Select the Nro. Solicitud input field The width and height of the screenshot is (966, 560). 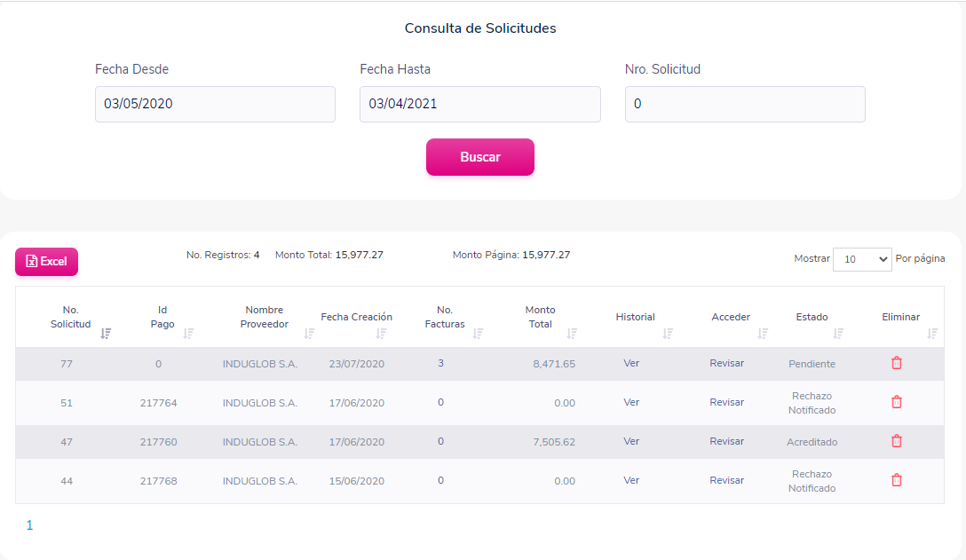pyautogui.click(x=745, y=104)
